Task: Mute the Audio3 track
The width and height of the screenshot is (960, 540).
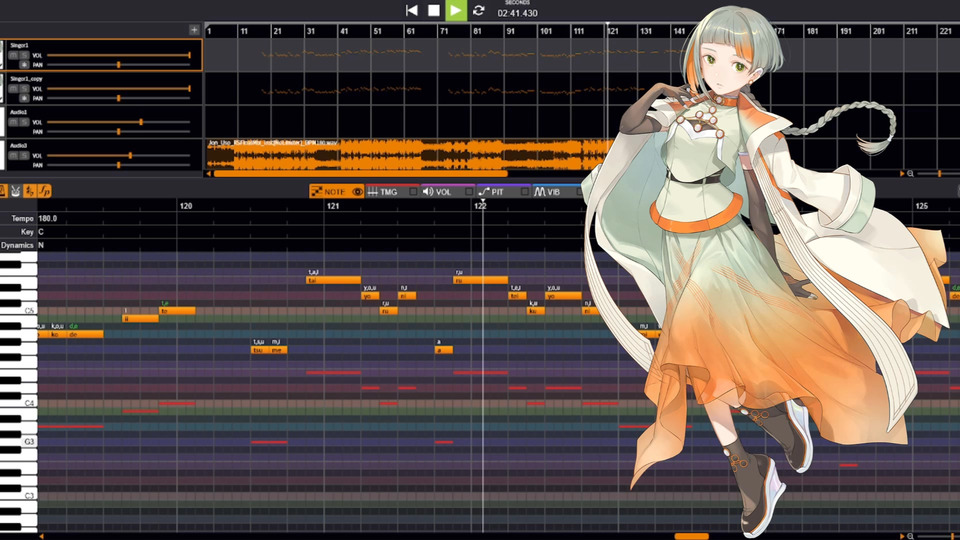Action: (x=13, y=156)
